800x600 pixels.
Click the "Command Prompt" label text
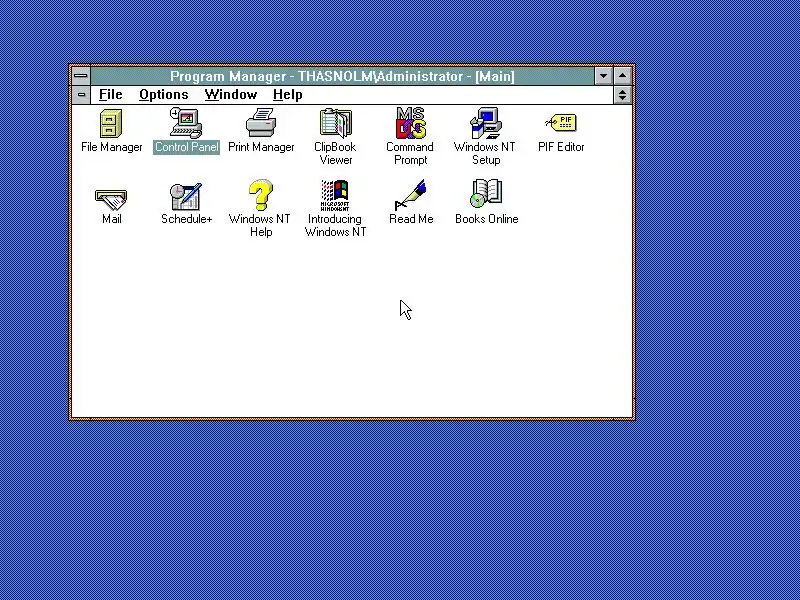[410, 153]
